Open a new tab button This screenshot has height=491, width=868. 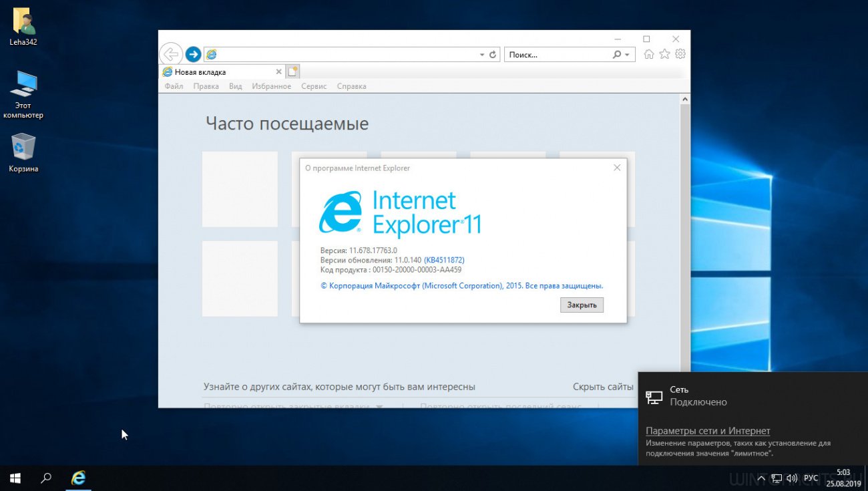click(293, 71)
